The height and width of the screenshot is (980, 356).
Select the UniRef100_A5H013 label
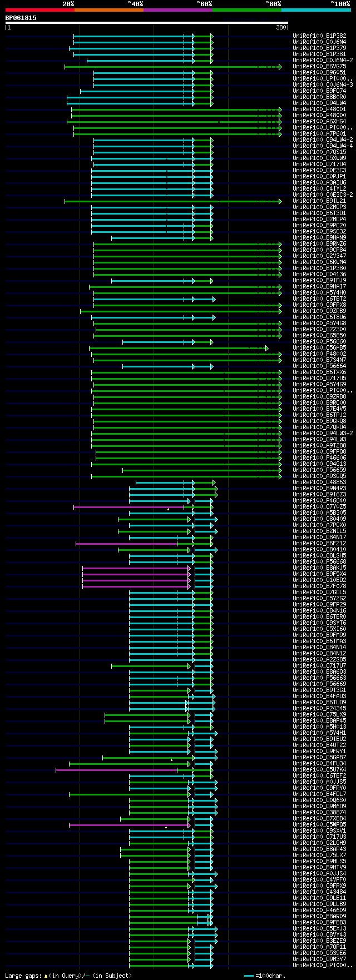[x=319, y=727]
